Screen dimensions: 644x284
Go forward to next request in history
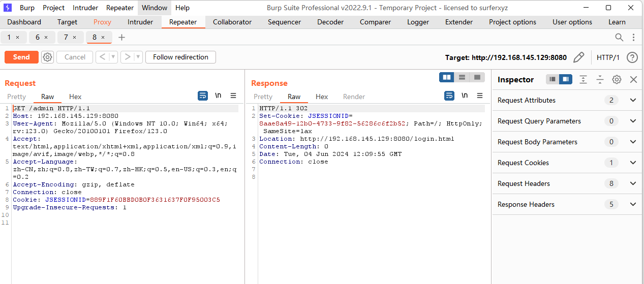click(127, 57)
